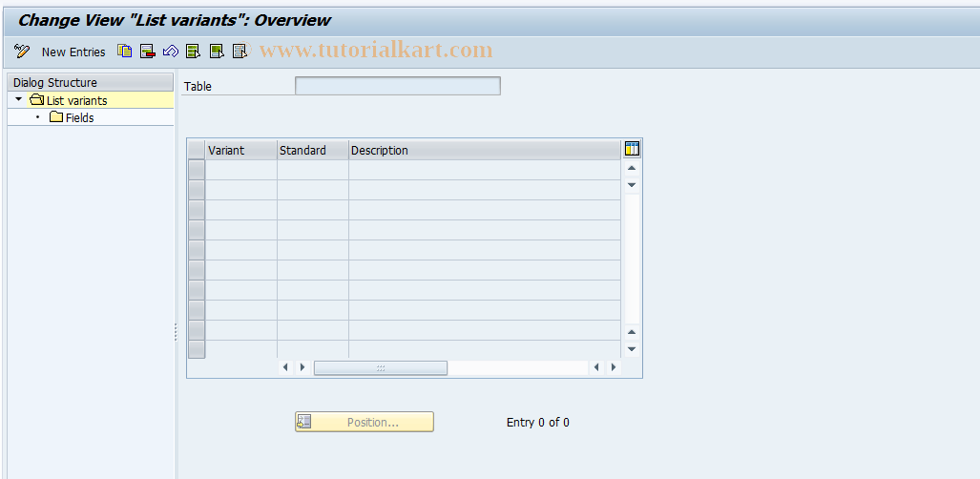Select the first table row selector

pos(197,170)
